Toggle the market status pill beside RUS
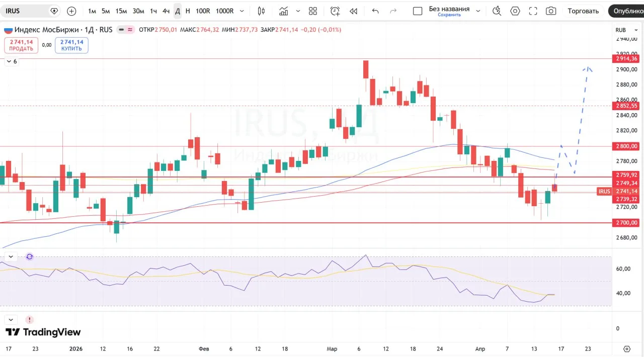 126,30
